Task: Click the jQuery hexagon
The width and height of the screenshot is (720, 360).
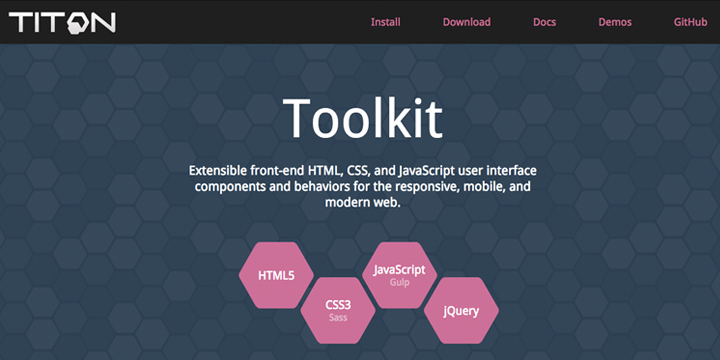Action: click(x=461, y=310)
